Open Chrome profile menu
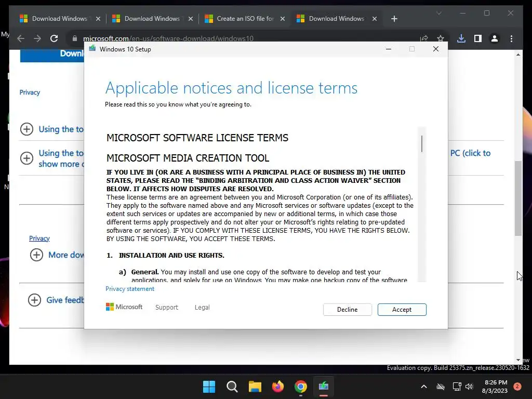Screen dimensions: 532x399 tap(495, 38)
